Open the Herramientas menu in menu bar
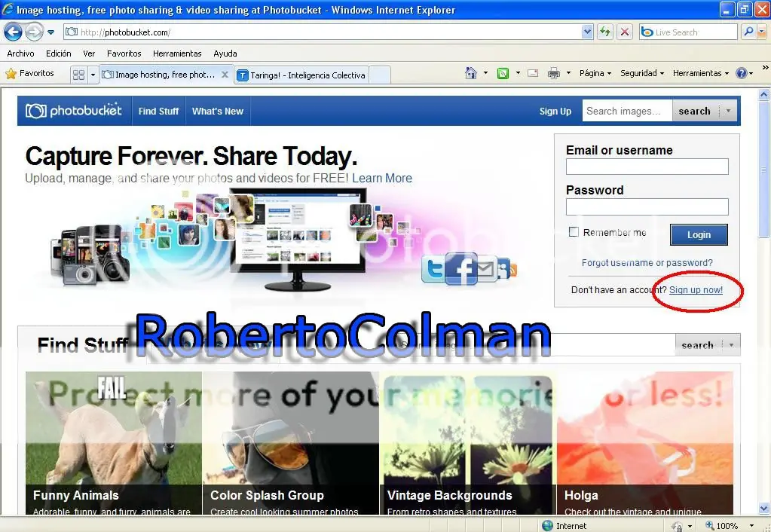The height and width of the screenshot is (532, 771). tap(177, 54)
